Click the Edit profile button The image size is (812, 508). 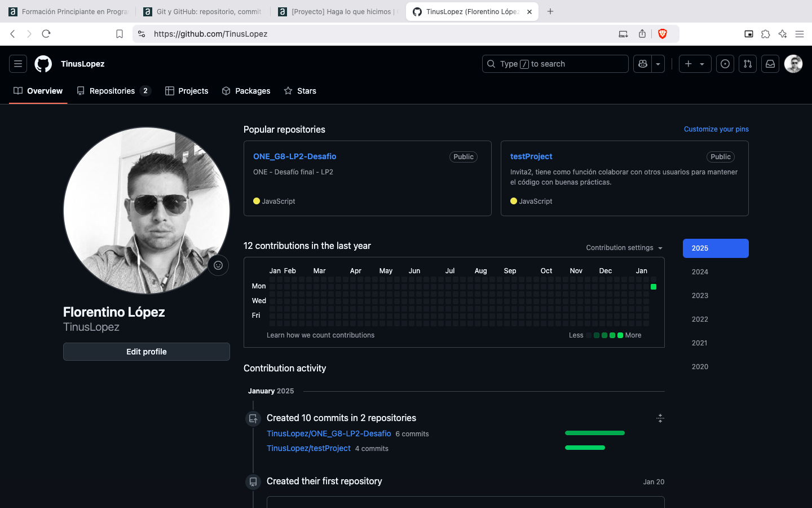[x=147, y=352]
